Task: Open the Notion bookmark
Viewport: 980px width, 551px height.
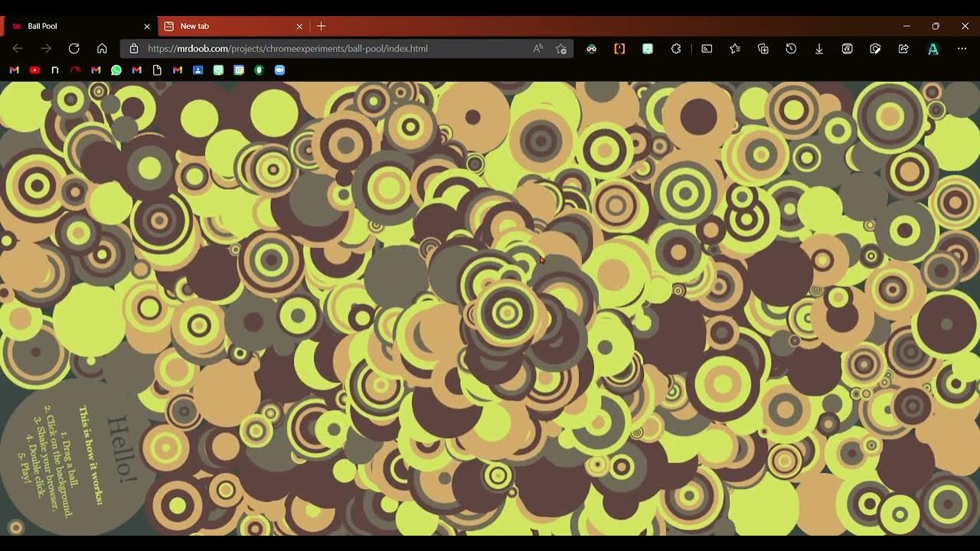Action: pyautogui.click(x=55, y=70)
